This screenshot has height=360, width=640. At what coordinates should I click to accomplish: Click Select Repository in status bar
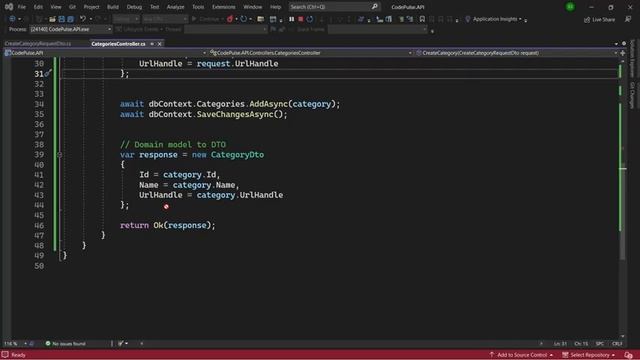coord(589,355)
